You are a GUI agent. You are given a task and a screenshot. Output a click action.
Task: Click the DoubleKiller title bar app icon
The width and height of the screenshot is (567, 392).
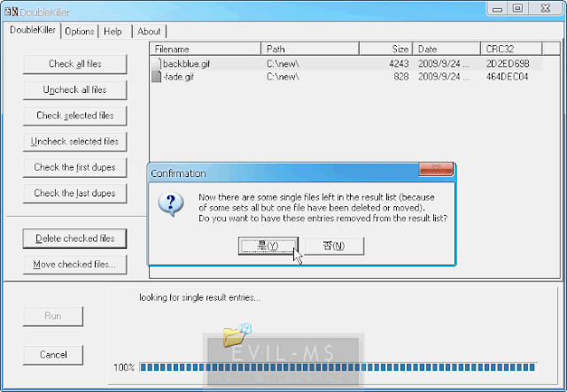click(x=11, y=12)
